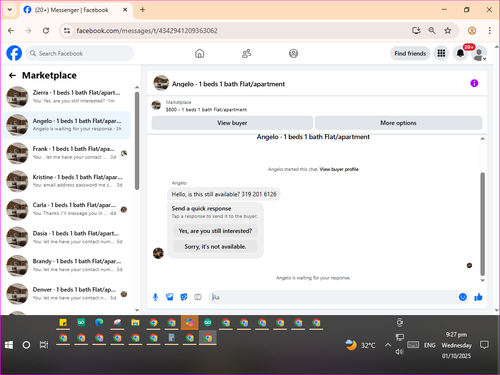
Task: Open Frank's apartment conversation
Action: 67,153
